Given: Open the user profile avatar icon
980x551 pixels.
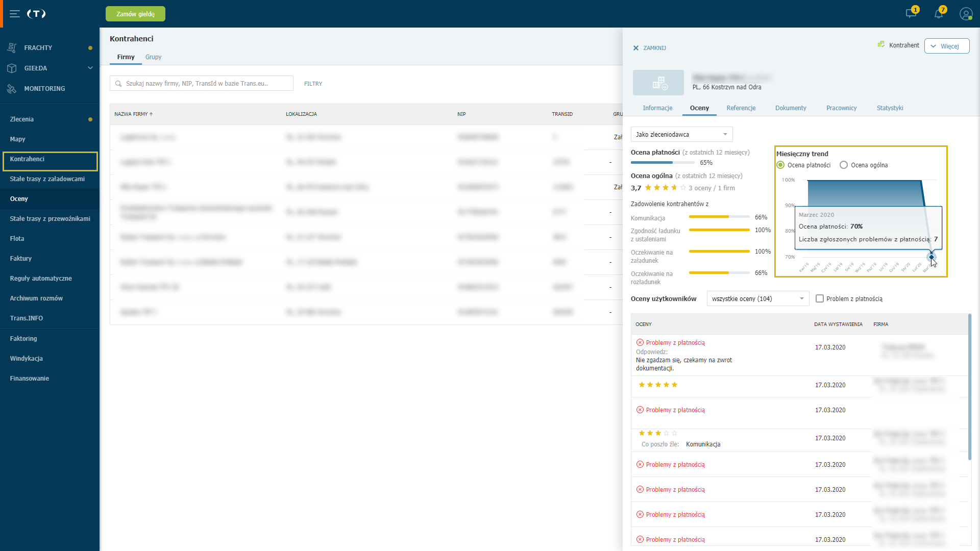Looking at the screenshot, I should tap(966, 14).
